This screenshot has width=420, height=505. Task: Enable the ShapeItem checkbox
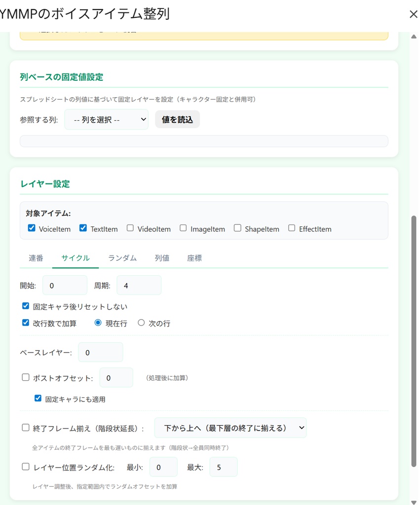click(237, 228)
